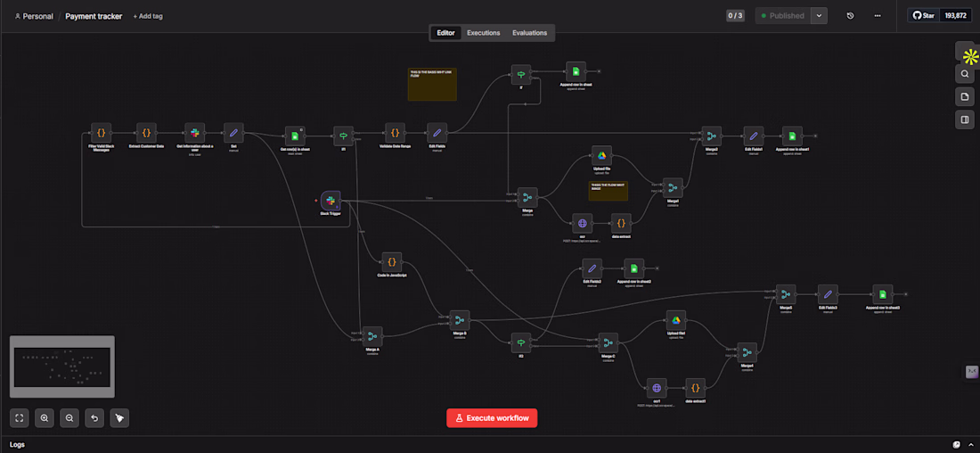The image size is (980, 453).
Task: Select the Merge4 node
Action: pos(747,352)
